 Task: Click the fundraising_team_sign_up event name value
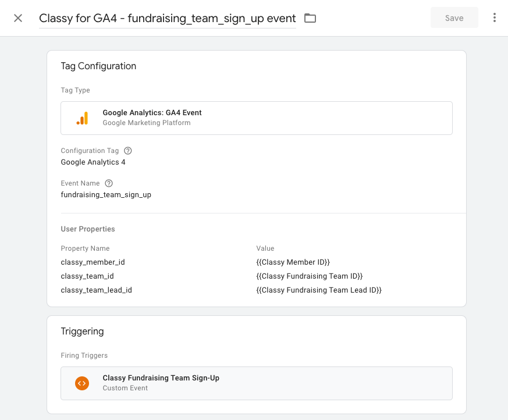point(106,195)
